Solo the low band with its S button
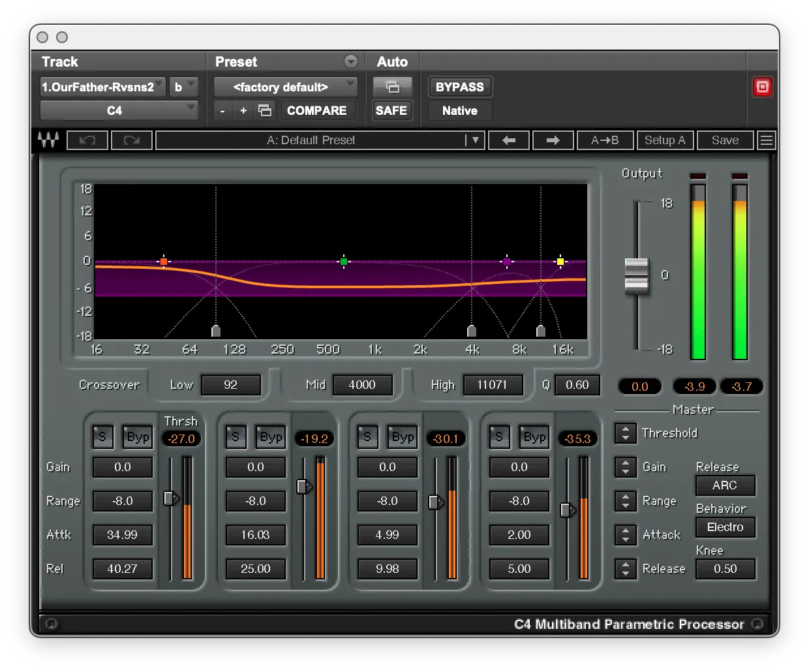Screen dimensions: 809x672 point(102,437)
